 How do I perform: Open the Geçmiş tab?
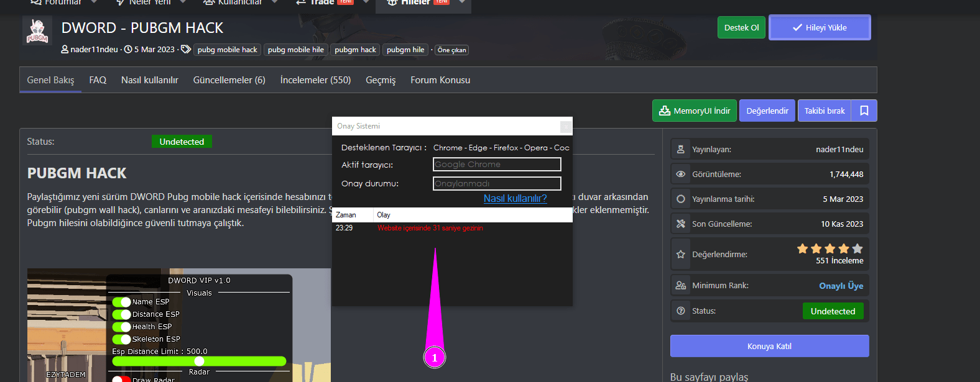pyautogui.click(x=381, y=80)
